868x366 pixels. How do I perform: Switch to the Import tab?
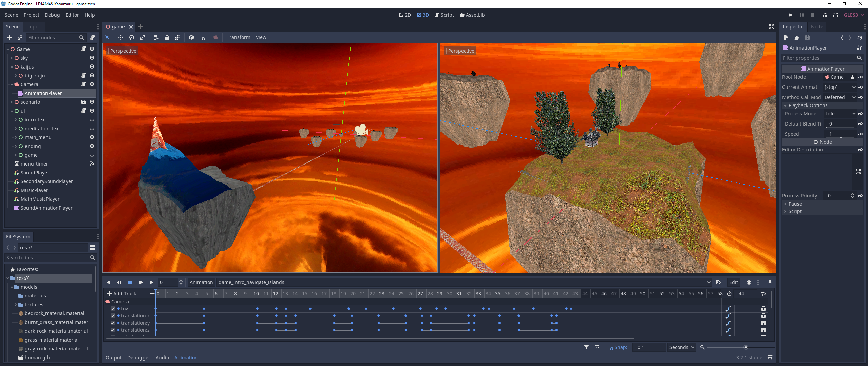(x=34, y=27)
